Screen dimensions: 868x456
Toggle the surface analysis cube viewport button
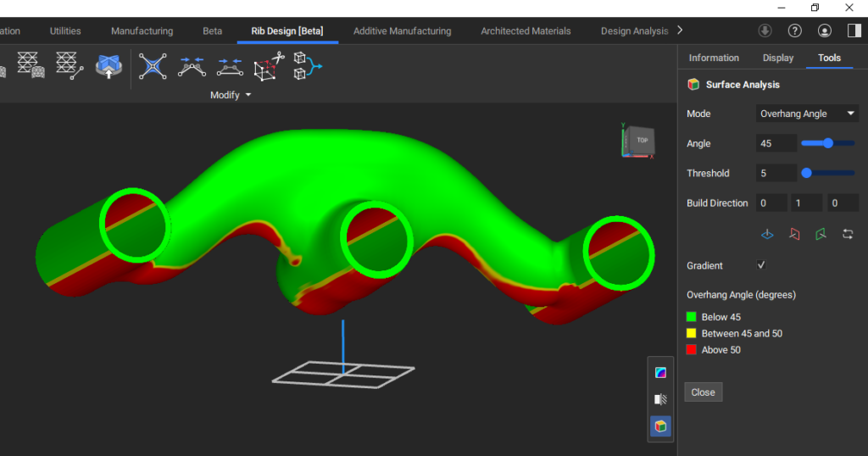(x=660, y=426)
